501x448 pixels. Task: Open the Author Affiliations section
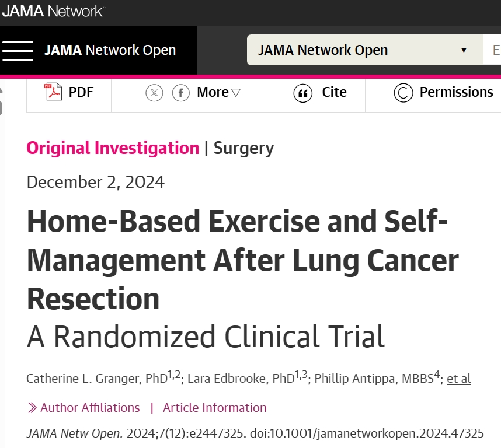click(90, 408)
